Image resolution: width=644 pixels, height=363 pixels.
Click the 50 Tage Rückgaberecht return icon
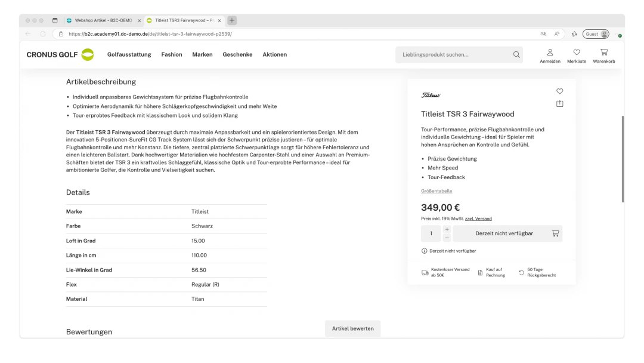pos(522,273)
